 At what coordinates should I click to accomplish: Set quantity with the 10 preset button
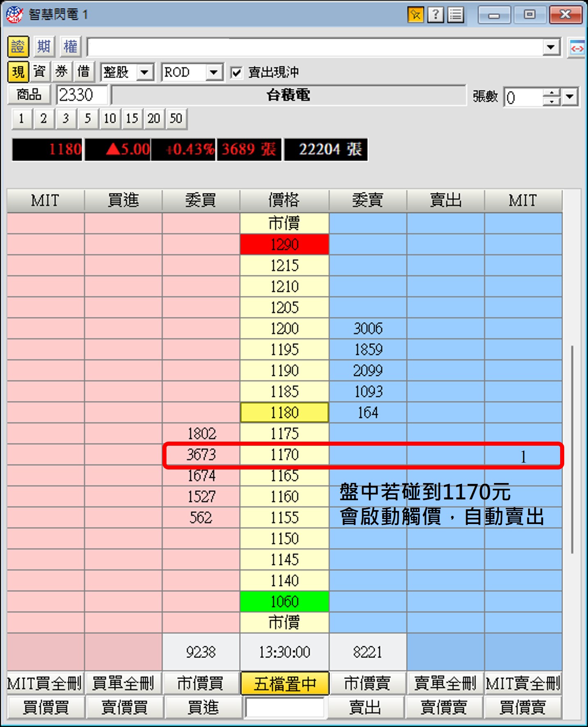coord(110,119)
